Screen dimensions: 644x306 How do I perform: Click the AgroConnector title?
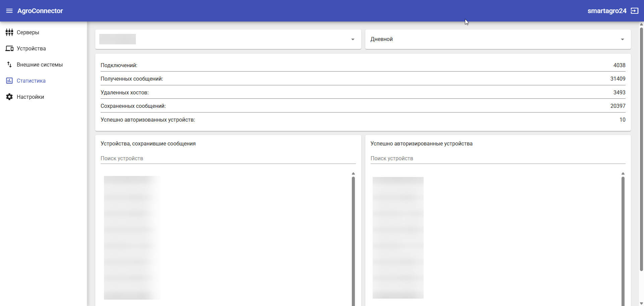pos(40,11)
